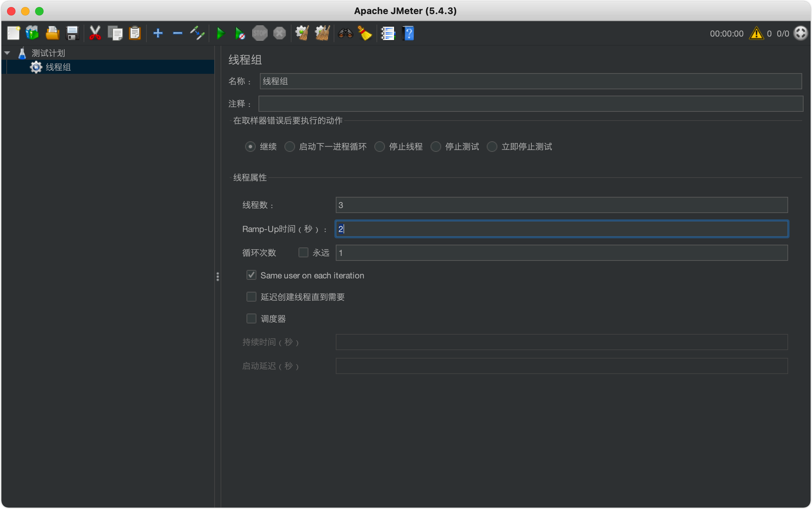Click the split pane divider handle
This screenshot has height=509, width=812.
(x=218, y=277)
